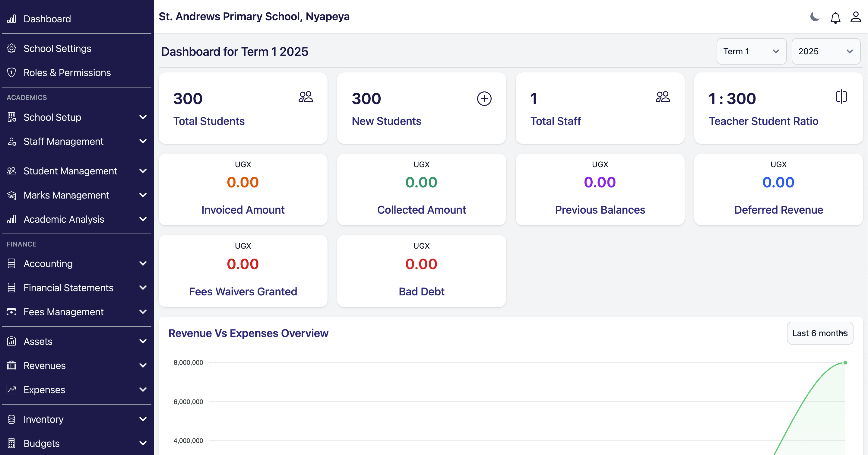The image size is (868, 455).
Task: Click the Teacher Student Ratio label
Action: click(x=764, y=121)
